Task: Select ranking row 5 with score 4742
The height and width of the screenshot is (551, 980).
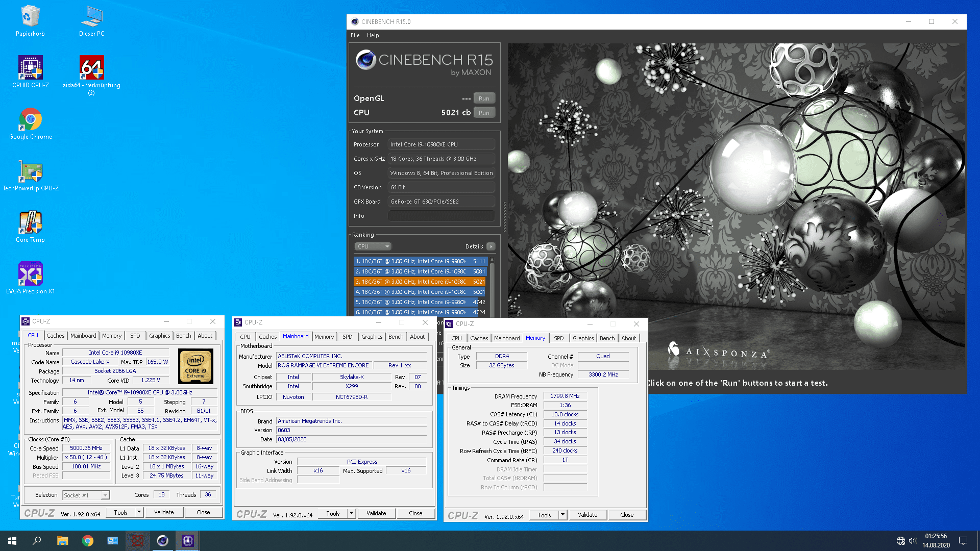Action: [420, 302]
